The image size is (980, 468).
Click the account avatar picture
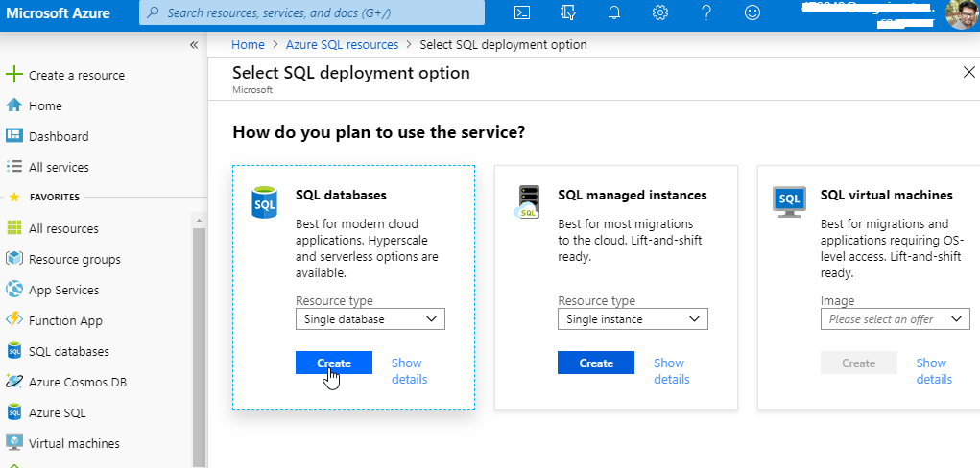(x=960, y=14)
